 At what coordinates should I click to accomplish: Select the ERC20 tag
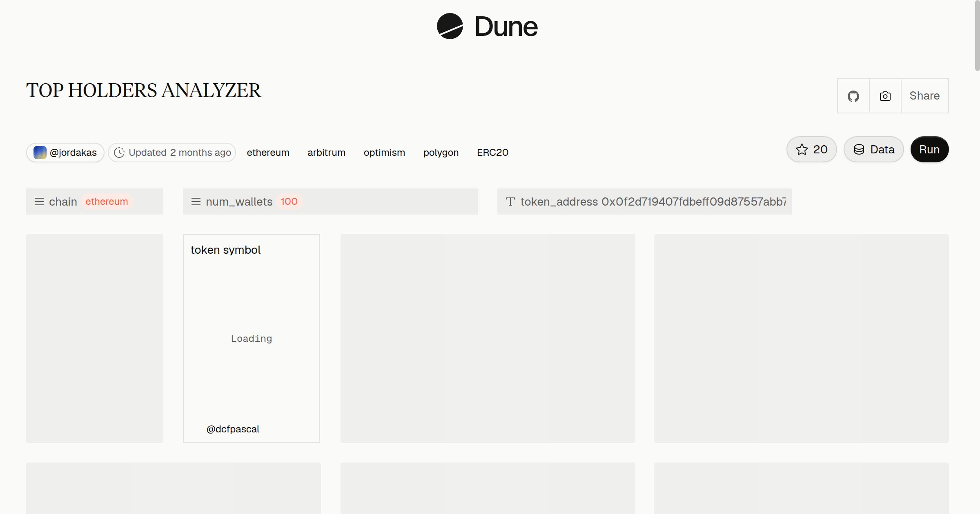pos(492,153)
